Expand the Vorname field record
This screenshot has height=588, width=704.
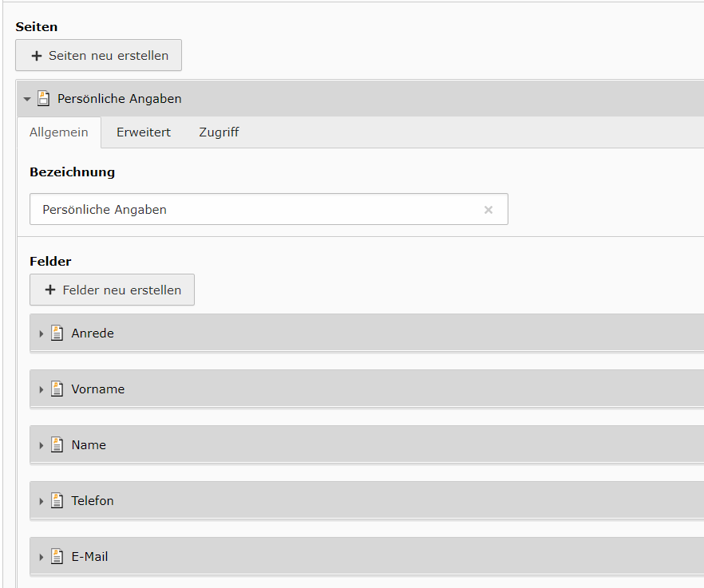[x=41, y=389]
